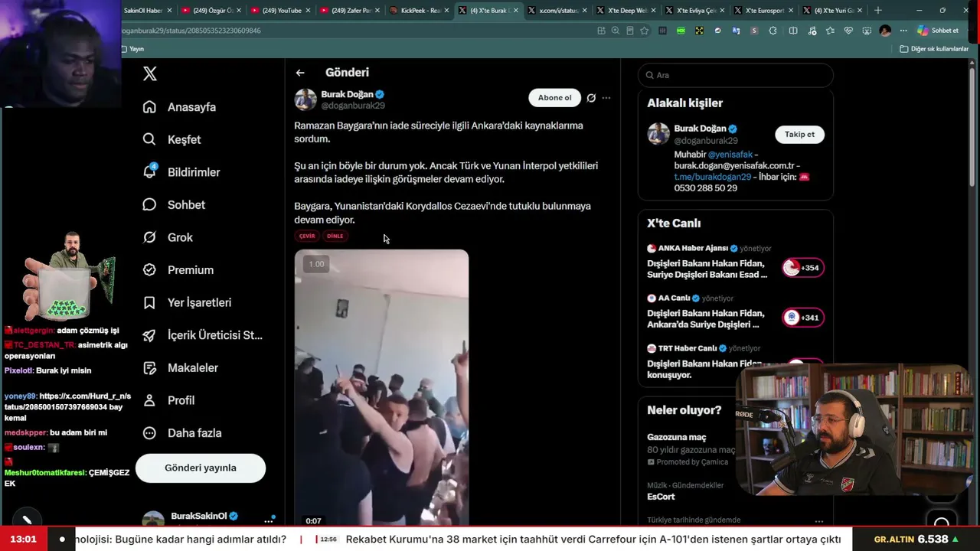Screen dimensions: 980x551
Task: Open the @doganburak29 handle on the post
Action: coord(353,106)
